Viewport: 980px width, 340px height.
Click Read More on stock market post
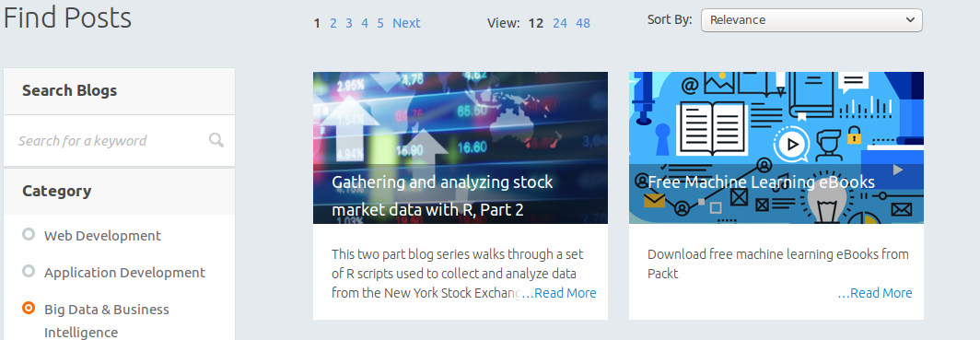coord(559,292)
